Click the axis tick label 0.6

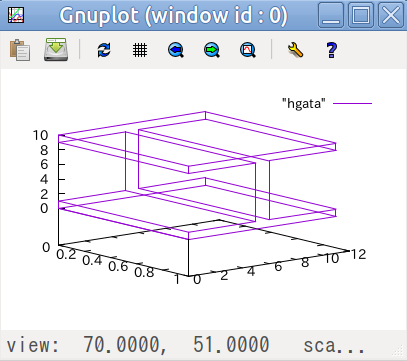pos(119,266)
